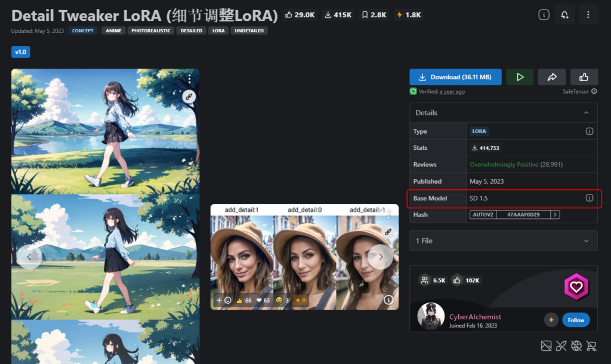Expand the hash type arrow
Viewport: 611px width, 364px height.
pyautogui.click(x=556, y=215)
